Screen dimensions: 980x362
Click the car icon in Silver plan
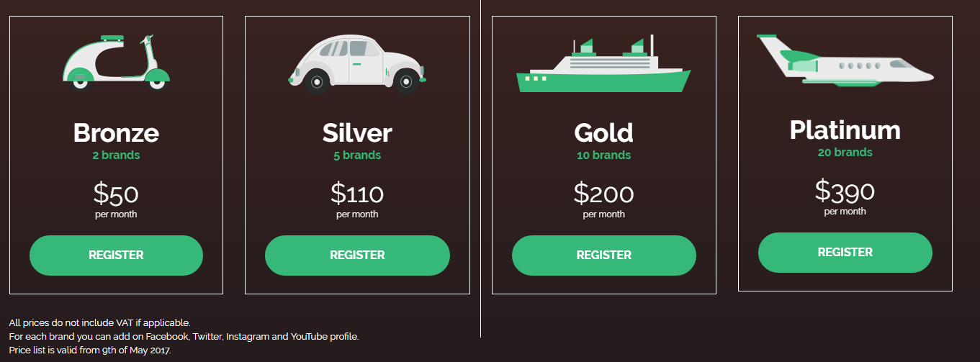pyautogui.click(x=357, y=64)
